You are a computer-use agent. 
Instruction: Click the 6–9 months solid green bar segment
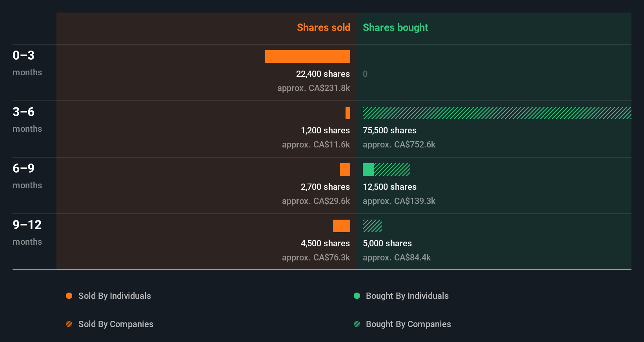(x=368, y=169)
